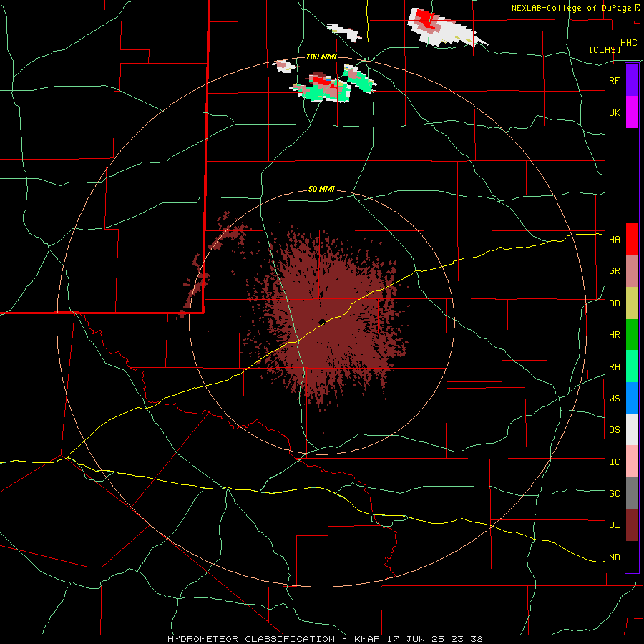The height and width of the screenshot is (644, 644).
Task: Click the RF legend label
Action: click(x=614, y=80)
